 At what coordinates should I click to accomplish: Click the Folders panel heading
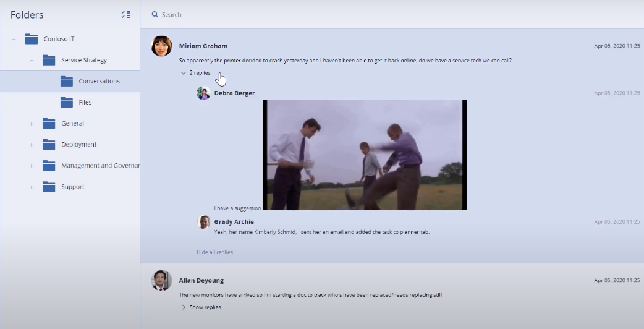tap(27, 15)
